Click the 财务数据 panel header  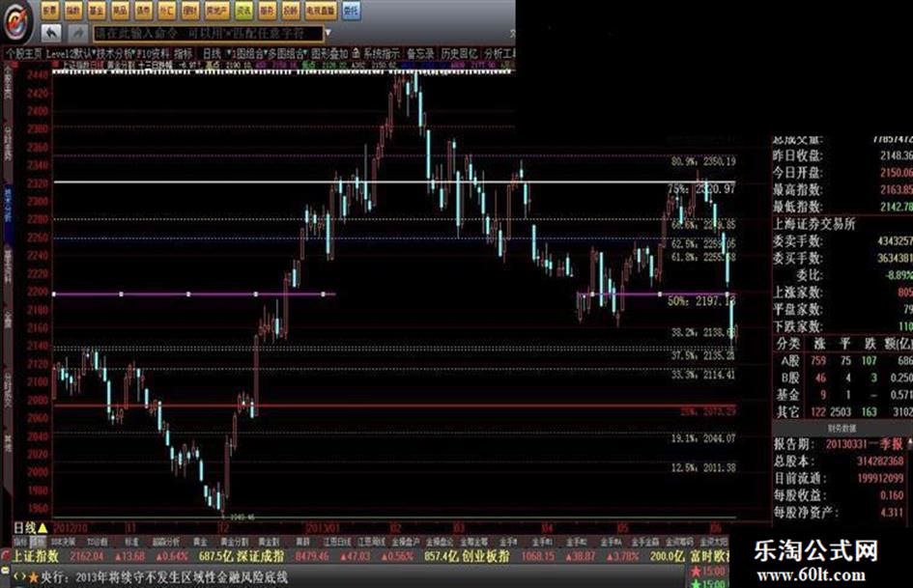[x=842, y=429]
